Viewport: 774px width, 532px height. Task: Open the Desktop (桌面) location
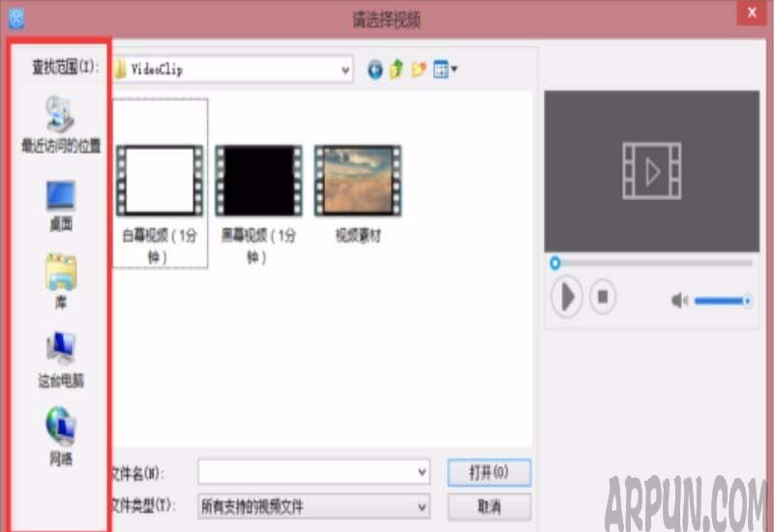click(60, 196)
